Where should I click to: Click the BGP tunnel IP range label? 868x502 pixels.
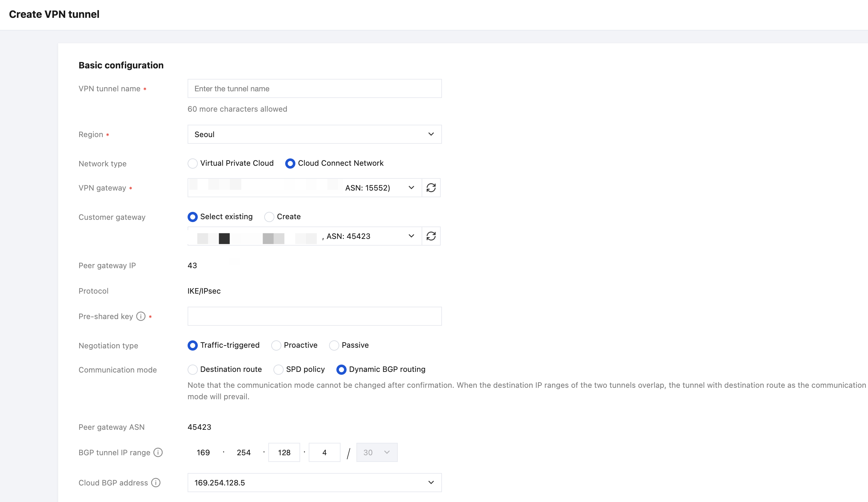(114, 453)
